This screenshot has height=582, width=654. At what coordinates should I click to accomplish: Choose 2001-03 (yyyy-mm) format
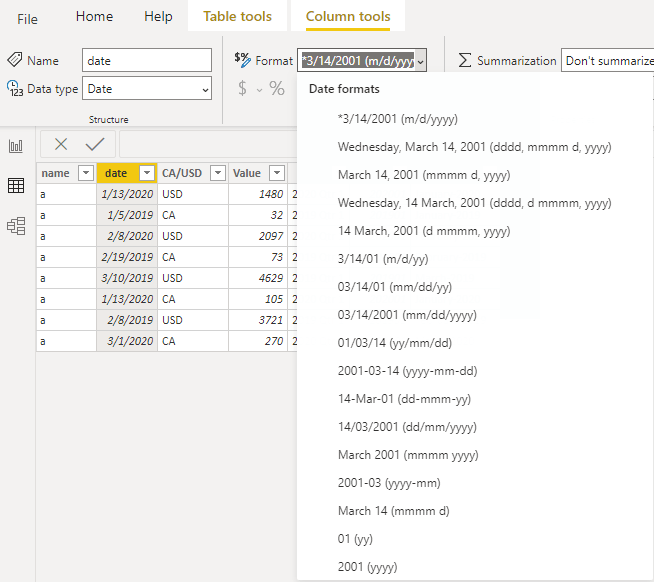(475, 483)
